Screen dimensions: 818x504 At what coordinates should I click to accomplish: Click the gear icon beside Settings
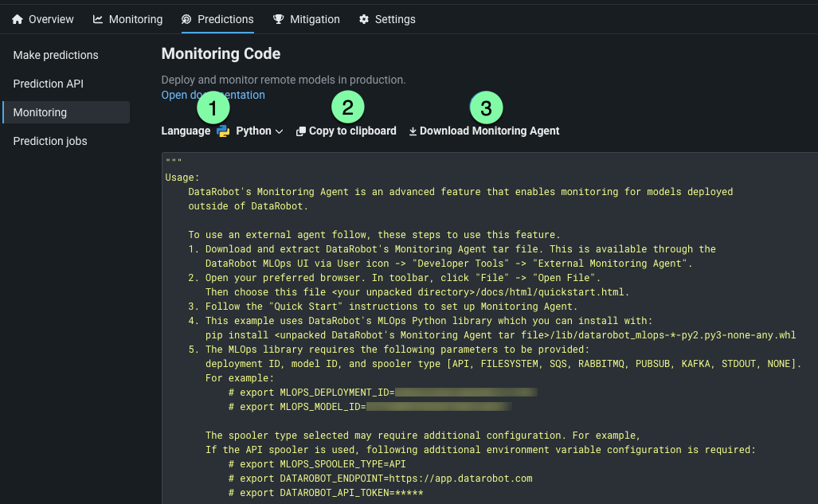click(x=364, y=19)
